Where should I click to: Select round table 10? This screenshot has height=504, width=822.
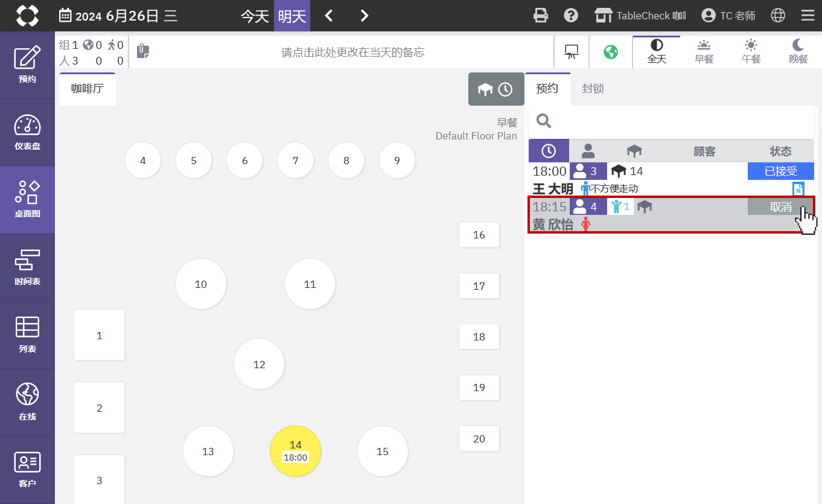pos(201,284)
